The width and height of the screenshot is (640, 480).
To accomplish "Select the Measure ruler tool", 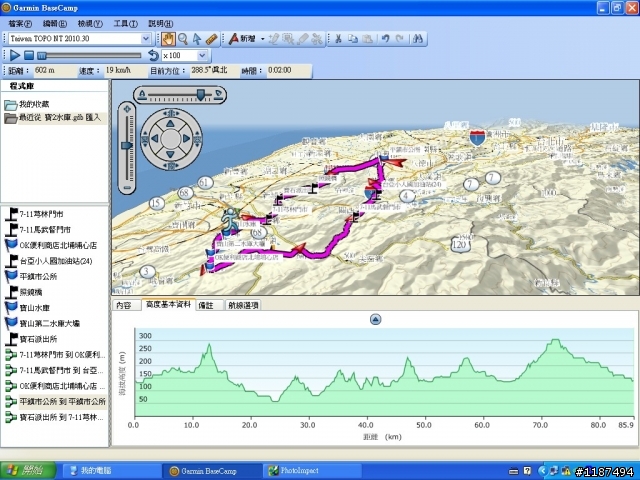I will click(x=211, y=39).
